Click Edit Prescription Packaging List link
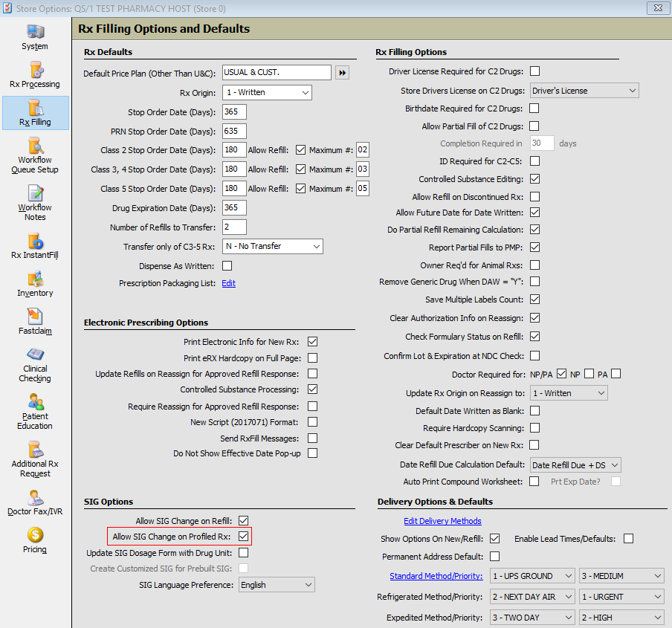Screen dimensions: 672x628 click(228, 283)
